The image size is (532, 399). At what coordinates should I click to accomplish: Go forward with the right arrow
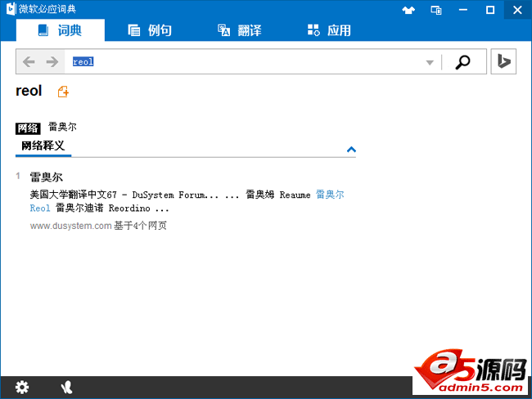[x=52, y=61]
